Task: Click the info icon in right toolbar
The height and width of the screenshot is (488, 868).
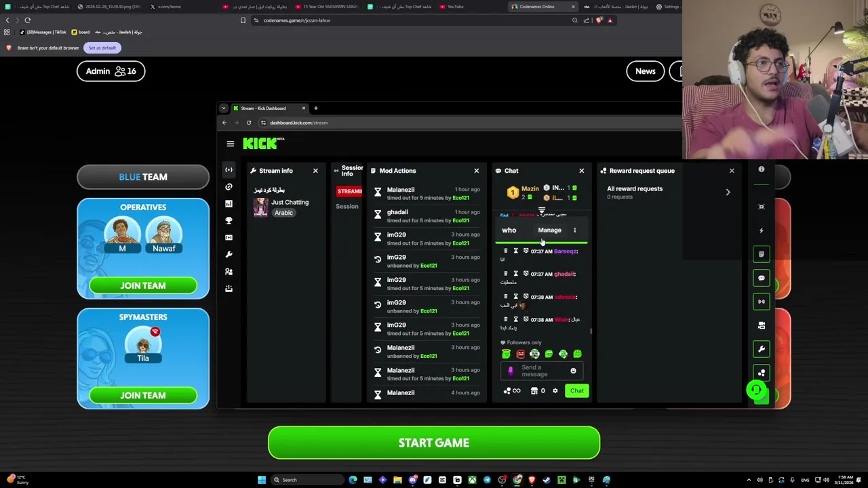Action: tap(761, 169)
